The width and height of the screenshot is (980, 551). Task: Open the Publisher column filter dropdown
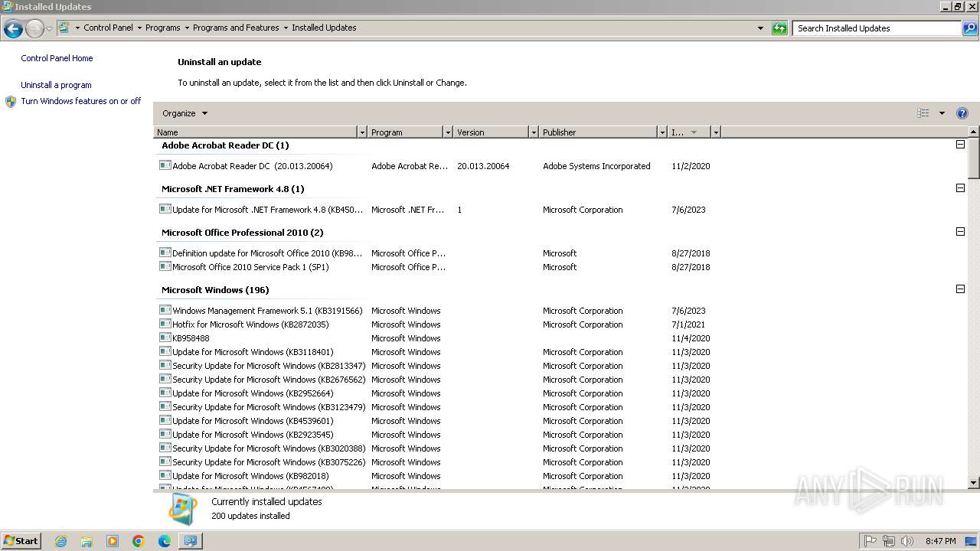[662, 132]
